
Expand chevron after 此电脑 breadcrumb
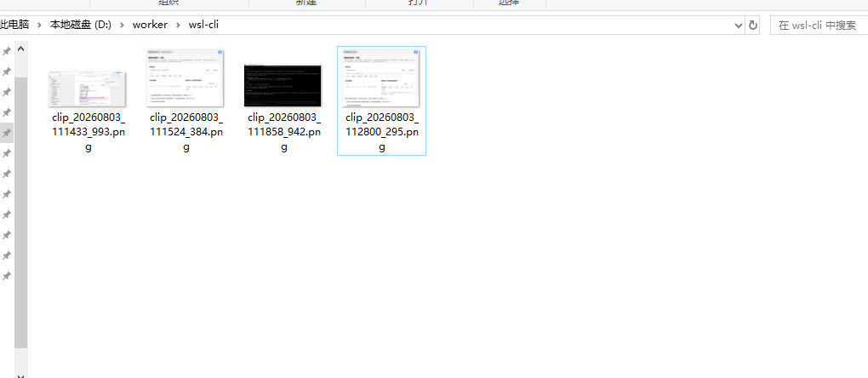click(x=39, y=25)
